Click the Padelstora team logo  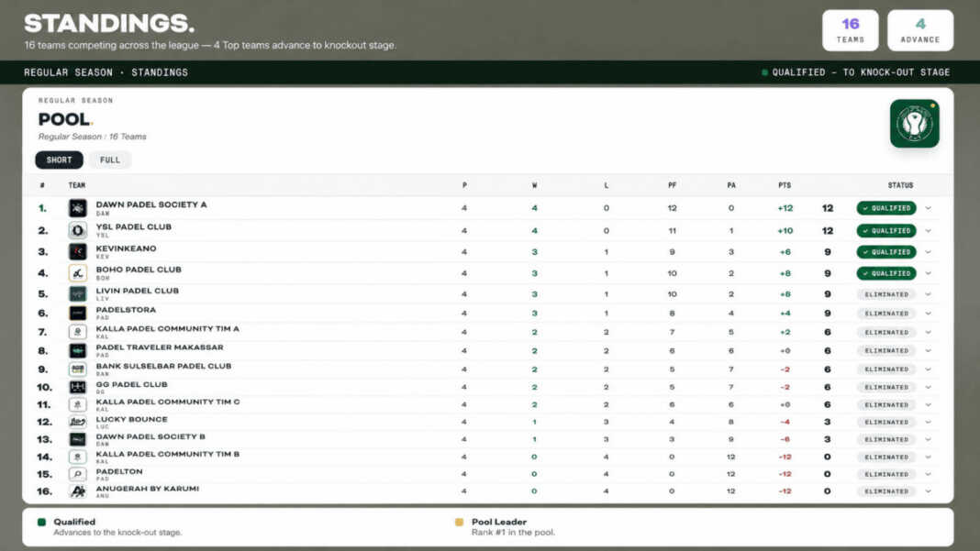click(77, 313)
